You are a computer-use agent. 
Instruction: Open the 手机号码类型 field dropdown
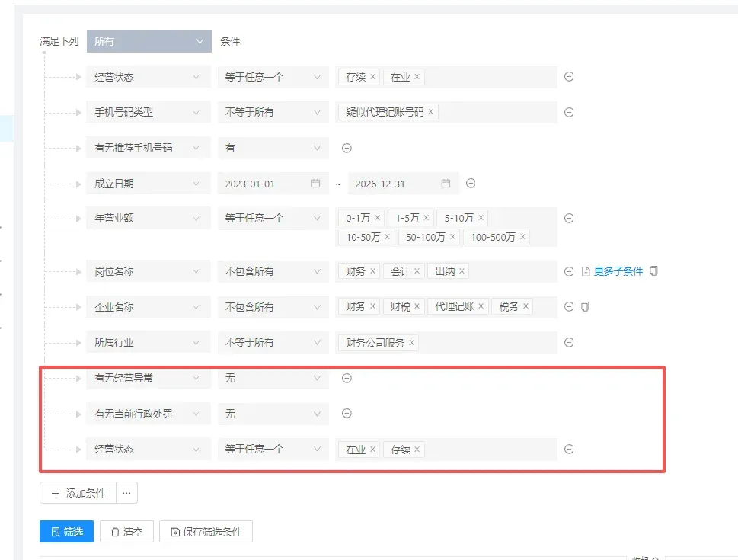pos(149,112)
